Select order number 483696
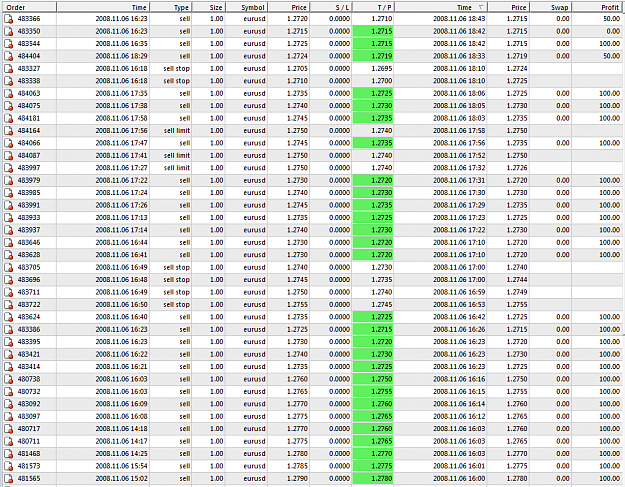 (29, 280)
